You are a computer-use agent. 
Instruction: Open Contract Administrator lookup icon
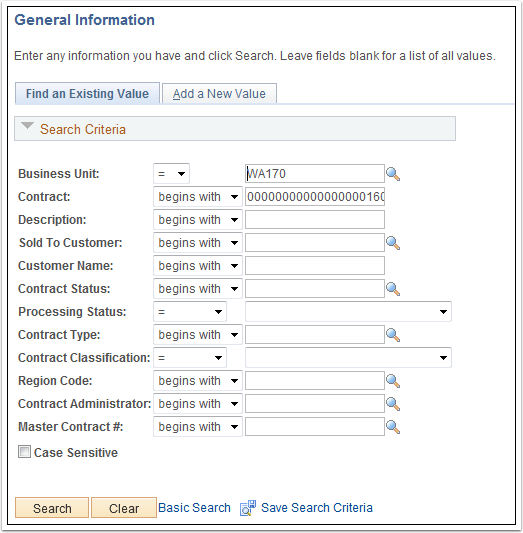coord(393,404)
